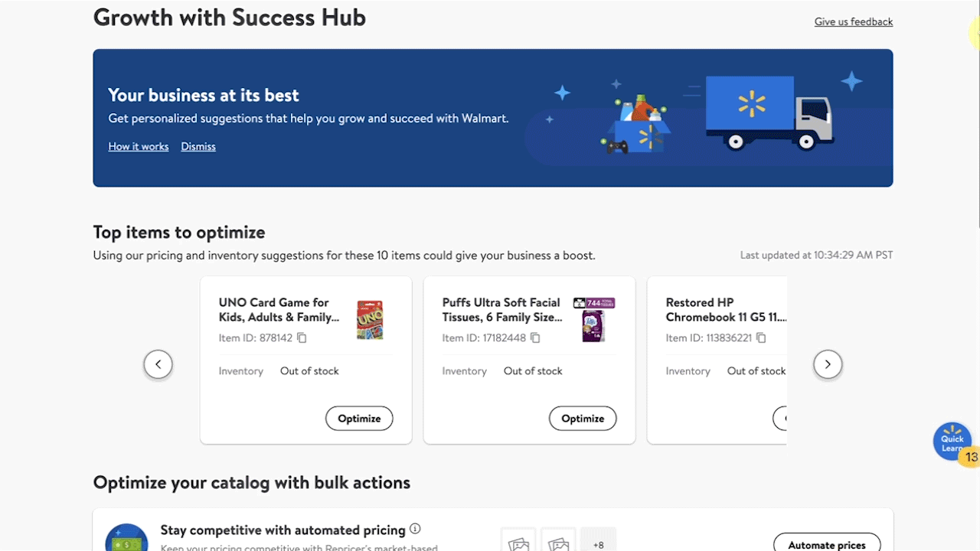
Task: Optimize the Puffs Ultra Soft Facial Tissues item
Action: 583,419
